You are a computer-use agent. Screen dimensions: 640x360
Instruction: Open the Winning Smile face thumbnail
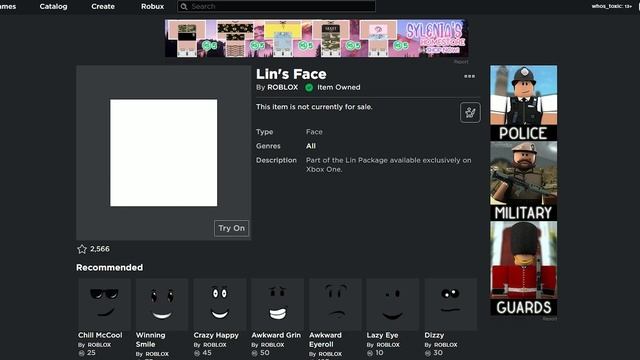(x=162, y=304)
